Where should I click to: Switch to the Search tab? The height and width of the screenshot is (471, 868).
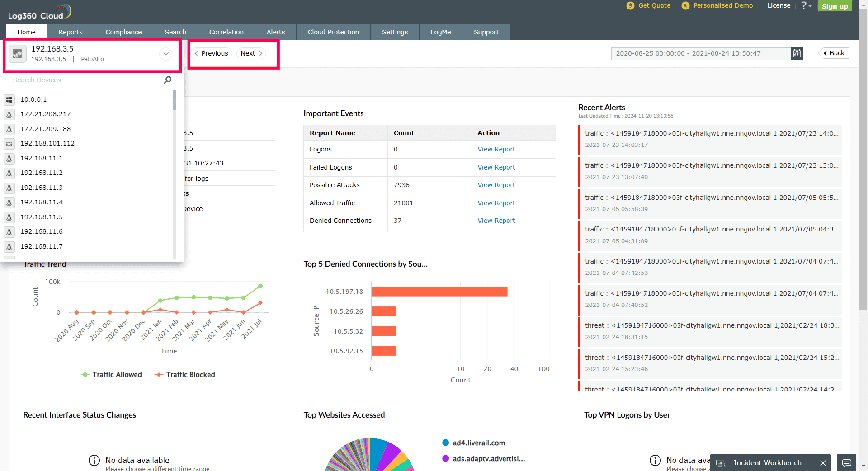point(175,32)
